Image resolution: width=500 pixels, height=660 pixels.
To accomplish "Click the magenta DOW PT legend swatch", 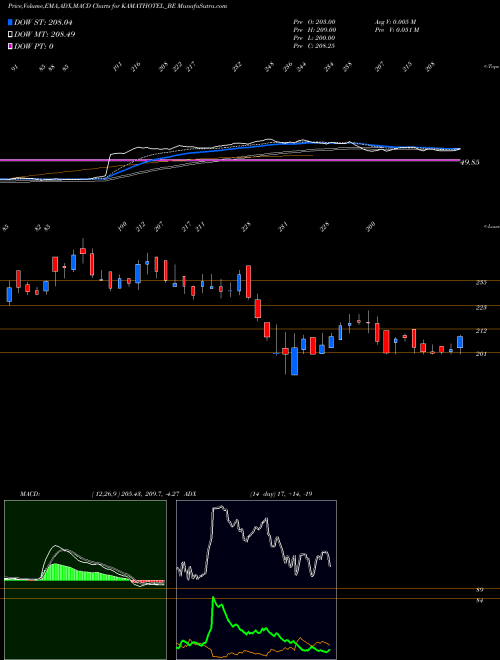I will coord(10,46).
